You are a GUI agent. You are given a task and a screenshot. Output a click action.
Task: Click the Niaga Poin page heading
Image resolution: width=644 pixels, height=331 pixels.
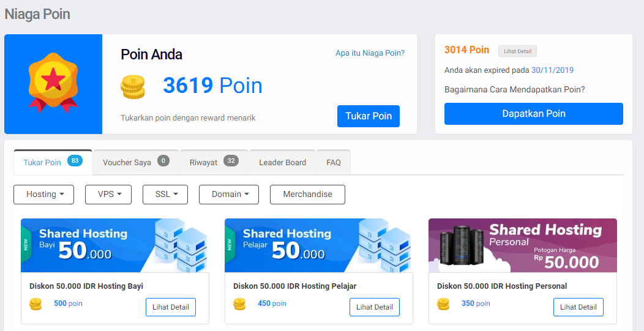coord(37,14)
